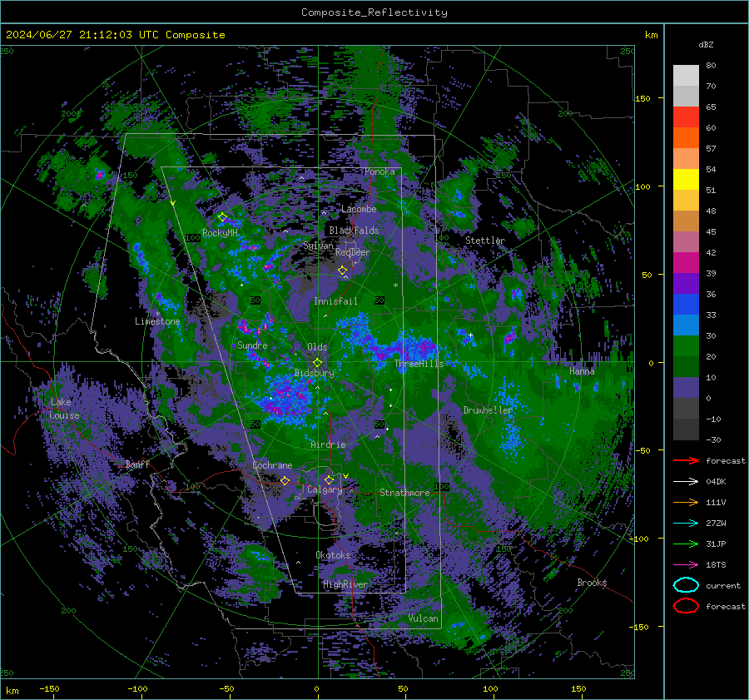
Task: Click the white 04DK arrow icon
Action: pyautogui.click(x=686, y=481)
